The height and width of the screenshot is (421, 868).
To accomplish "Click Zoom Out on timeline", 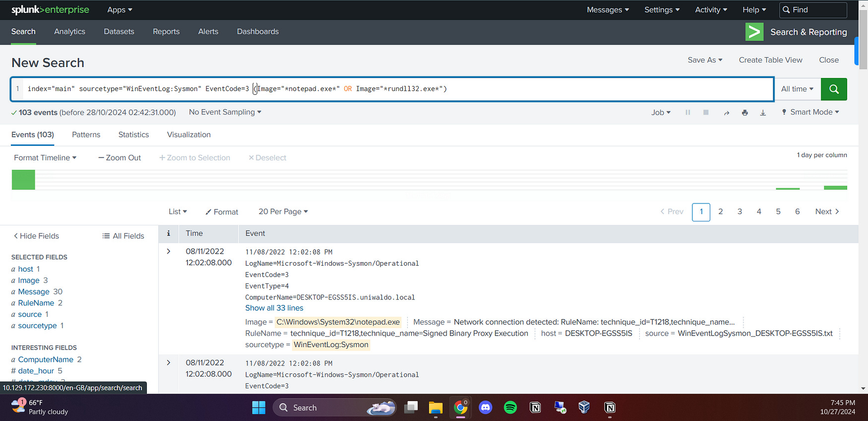I will tap(120, 158).
